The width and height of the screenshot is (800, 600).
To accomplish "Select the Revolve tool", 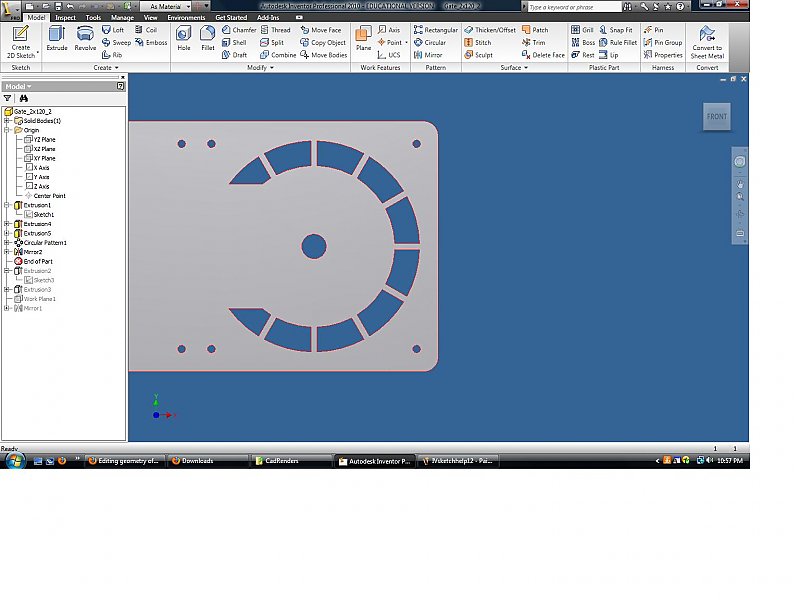I will click(x=85, y=38).
